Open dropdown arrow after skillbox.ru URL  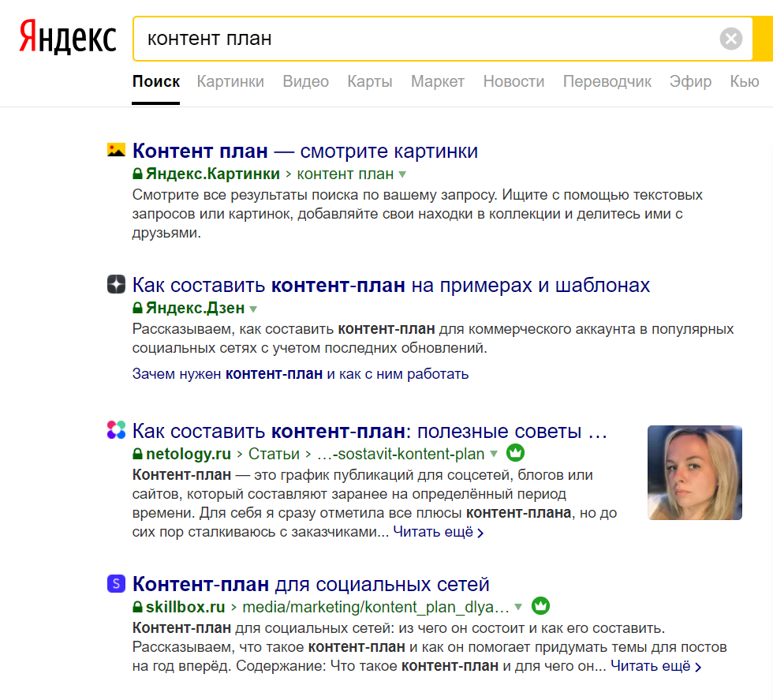(x=518, y=608)
